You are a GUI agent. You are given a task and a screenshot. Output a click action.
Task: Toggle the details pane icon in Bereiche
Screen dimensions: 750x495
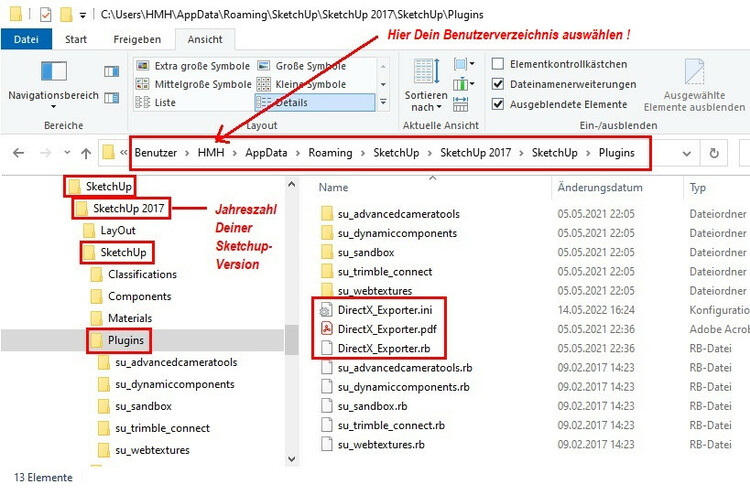click(x=111, y=98)
